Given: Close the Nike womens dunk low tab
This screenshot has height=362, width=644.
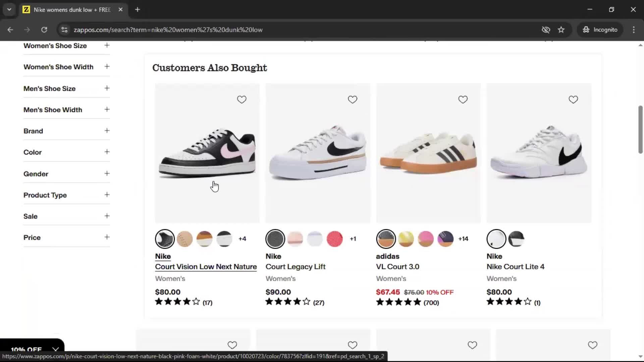Looking at the screenshot, I should 120,10.
